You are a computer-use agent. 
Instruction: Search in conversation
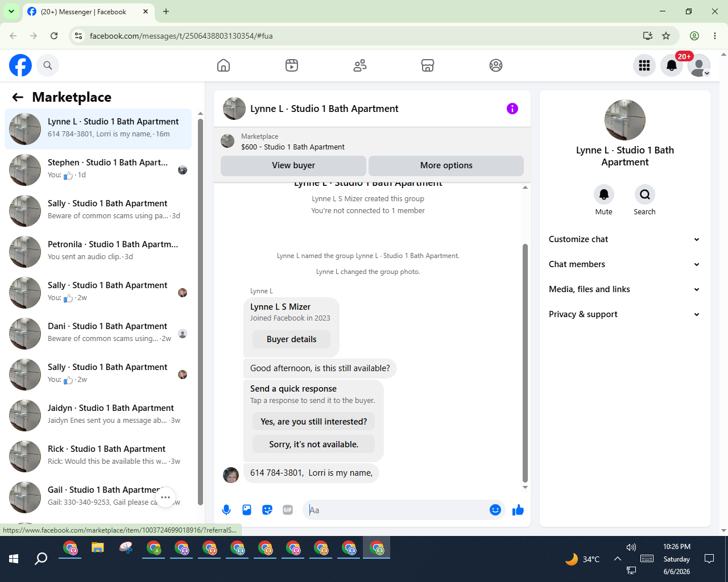(x=645, y=195)
